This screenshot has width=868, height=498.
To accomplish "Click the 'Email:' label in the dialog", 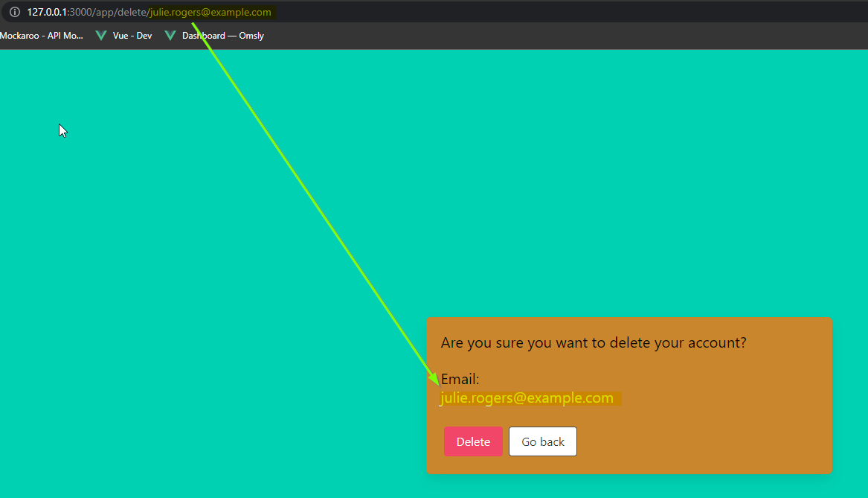I will coord(460,380).
